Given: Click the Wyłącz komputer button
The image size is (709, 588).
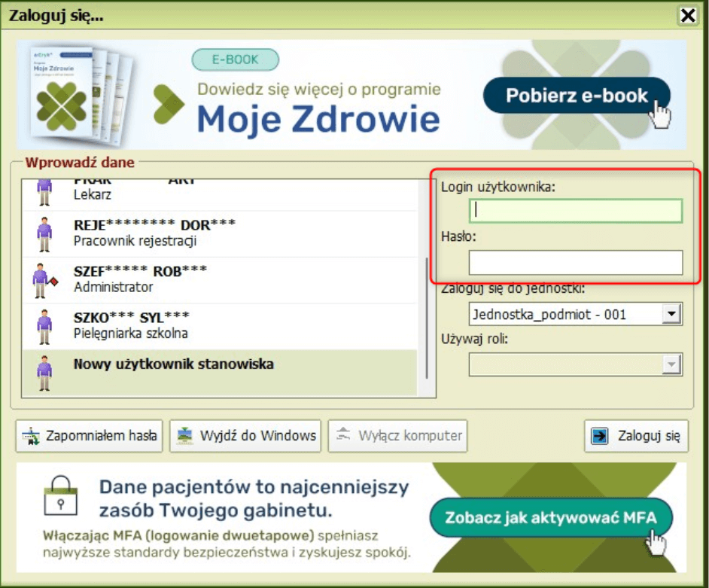Looking at the screenshot, I should 397,436.
